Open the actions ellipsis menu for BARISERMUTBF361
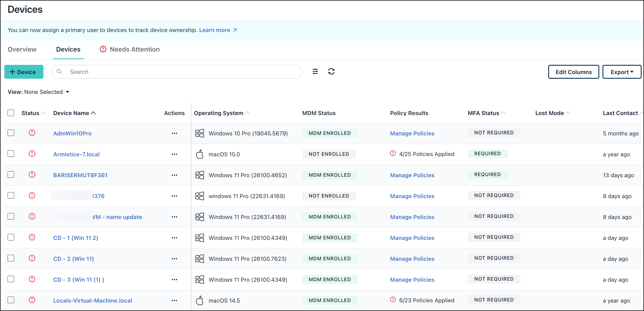 click(x=174, y=175)
